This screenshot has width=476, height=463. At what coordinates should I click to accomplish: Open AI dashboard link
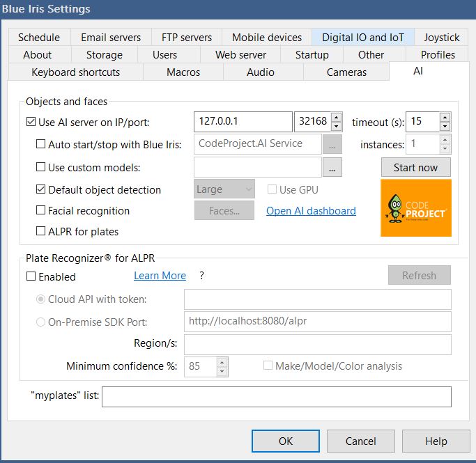click(311, 210)
